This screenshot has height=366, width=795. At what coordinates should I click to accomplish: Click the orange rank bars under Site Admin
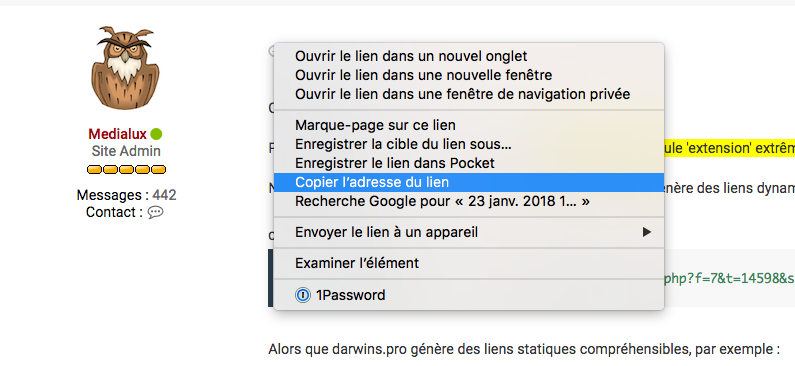tap(126, 169)
